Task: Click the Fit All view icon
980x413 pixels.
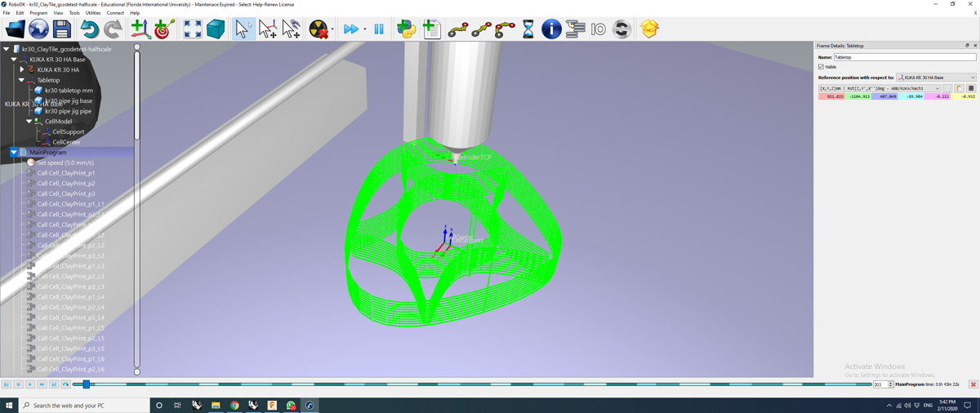Action: point(192,29)
